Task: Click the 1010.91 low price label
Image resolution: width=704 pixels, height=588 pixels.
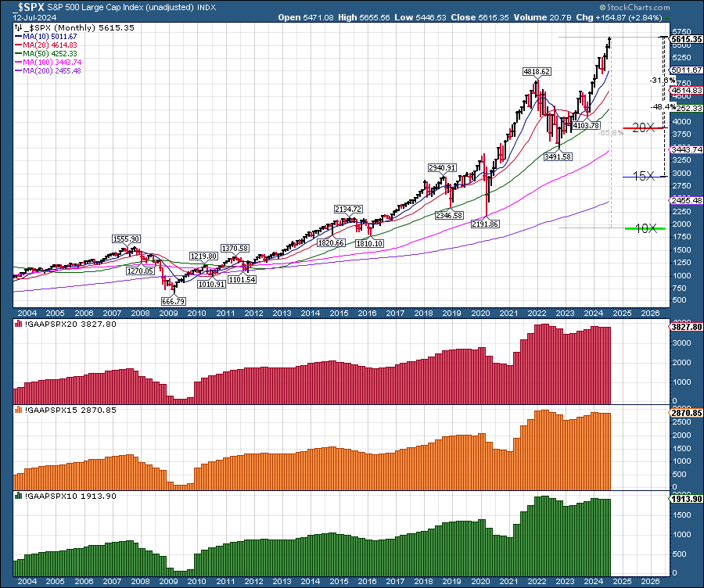Action: [211, 284]
